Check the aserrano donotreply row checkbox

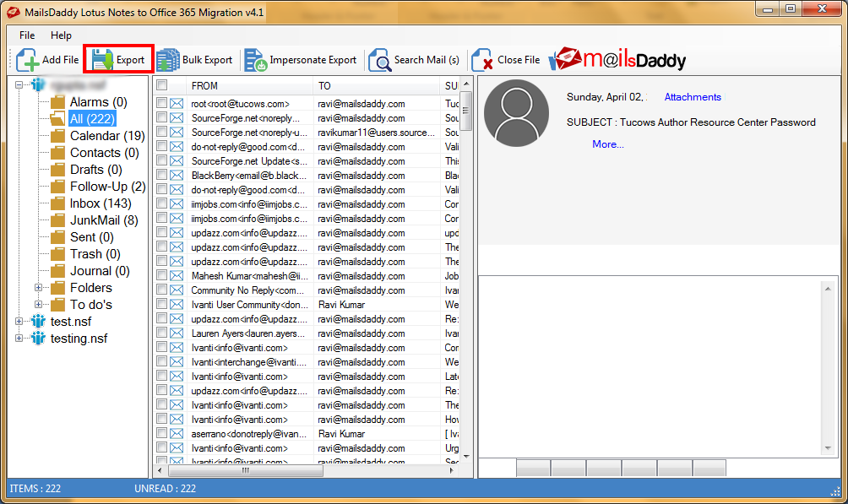point(161,433)
